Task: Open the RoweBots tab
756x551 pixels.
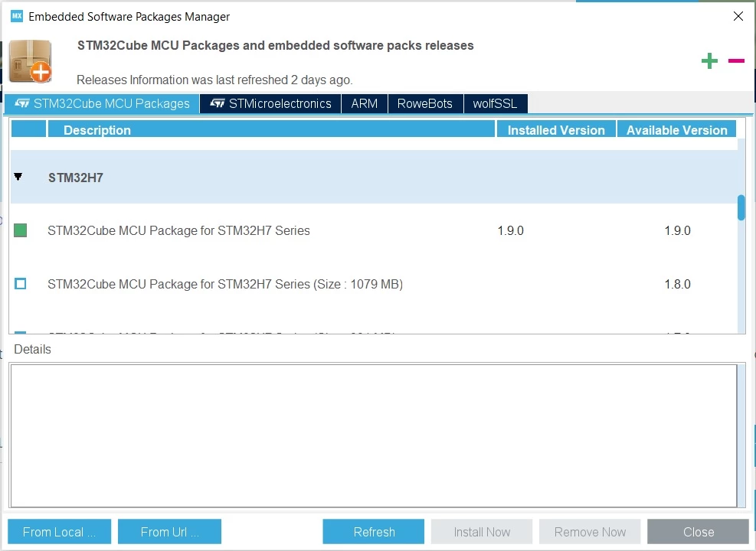Action: pyautogui.click(x=425, y=103)
